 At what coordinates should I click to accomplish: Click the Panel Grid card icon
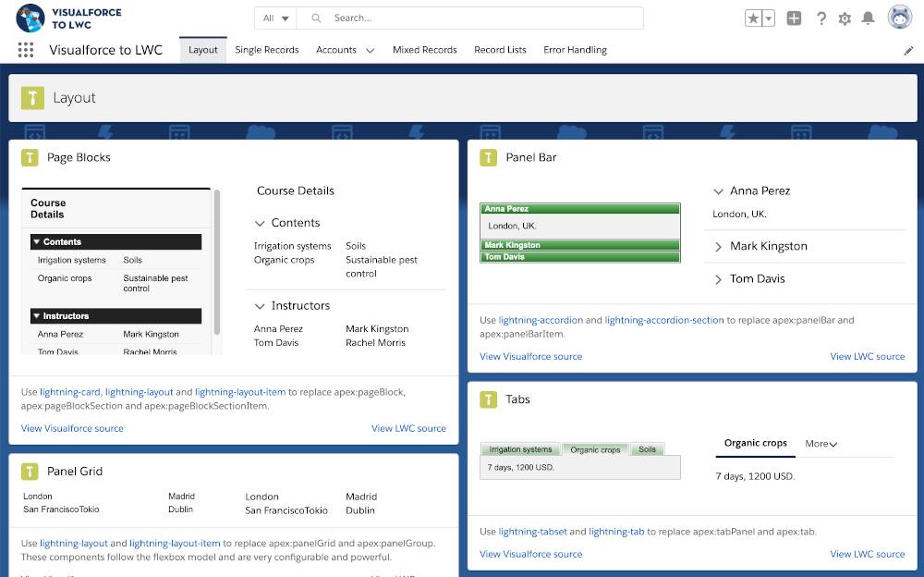click(x=30, y=472)
